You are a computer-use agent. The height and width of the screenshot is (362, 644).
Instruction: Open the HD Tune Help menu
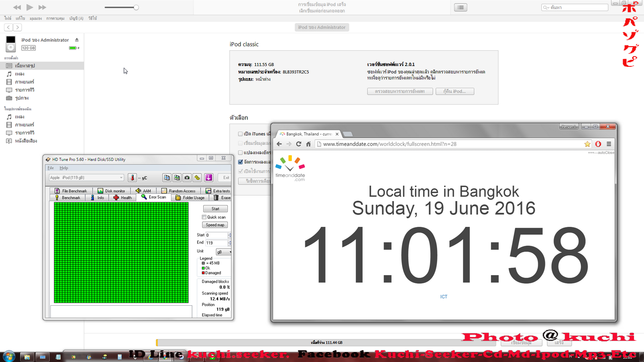(x=64, y=168)
